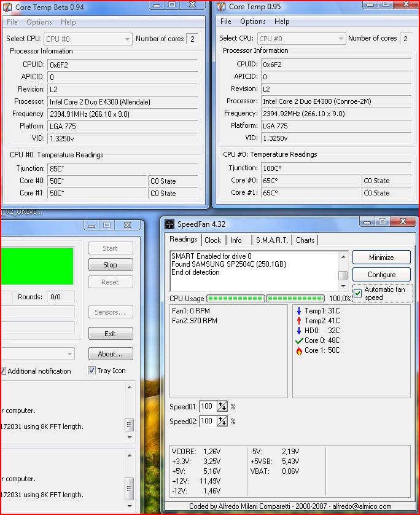Toggle the Additional notification checkbox

[2, 371]
